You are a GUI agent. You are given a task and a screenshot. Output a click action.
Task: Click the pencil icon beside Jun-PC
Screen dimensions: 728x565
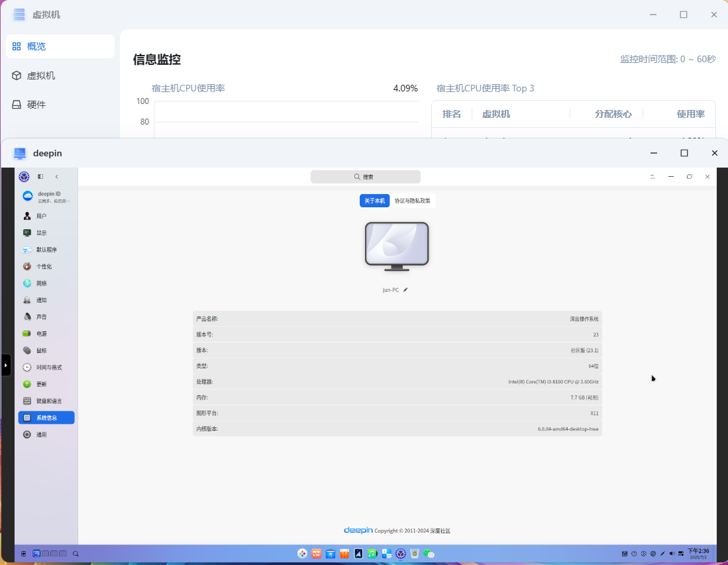(405, 289)
